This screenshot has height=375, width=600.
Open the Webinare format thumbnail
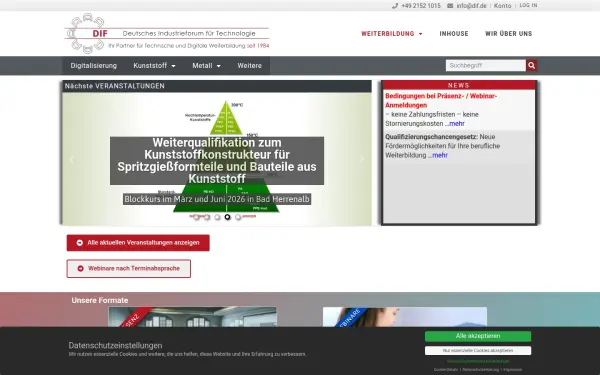pos(405,317)
